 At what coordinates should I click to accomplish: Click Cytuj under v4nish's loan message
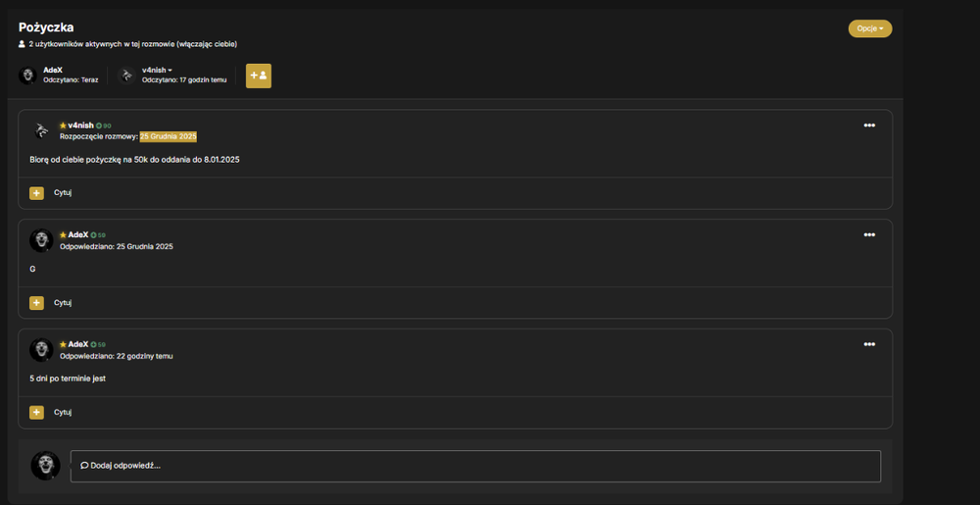(x=63, y=192)
